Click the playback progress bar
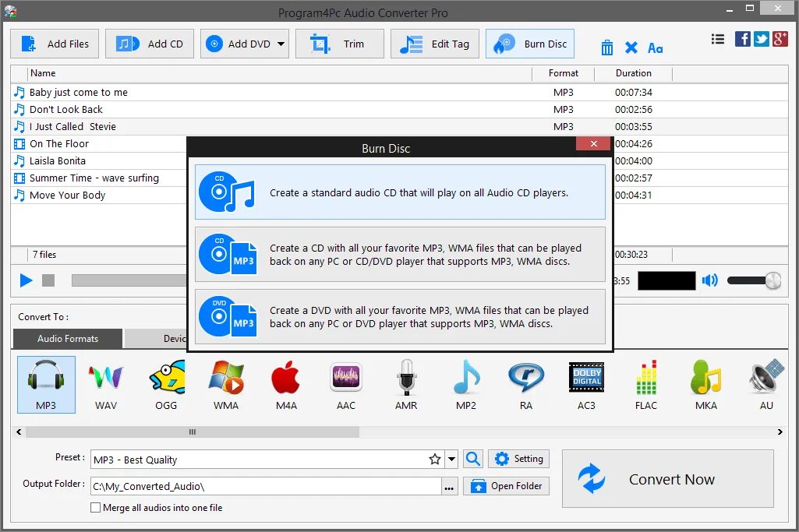This screenshot has width=799, height=532. tap(129, 280)
